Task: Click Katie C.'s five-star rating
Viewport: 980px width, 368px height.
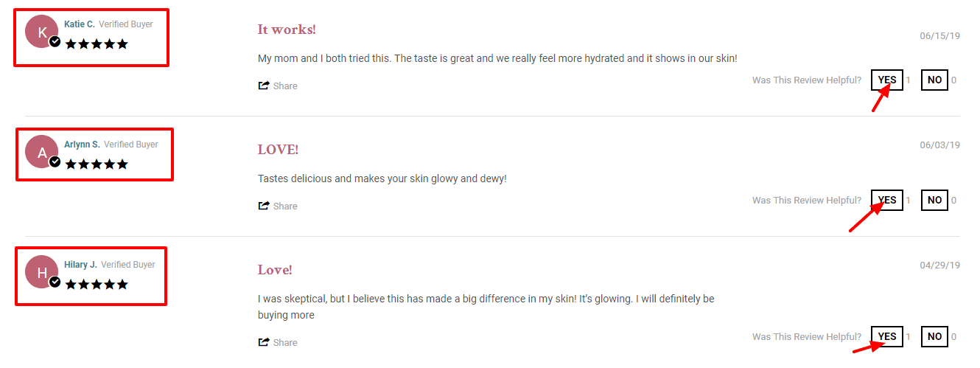Action: (x=97, y=44)
